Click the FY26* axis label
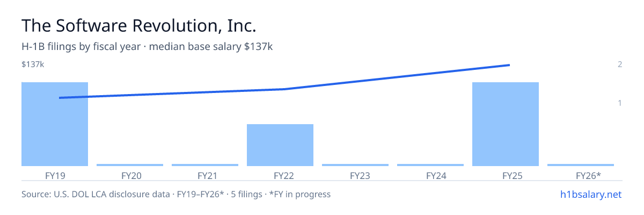The width and height of the screenshot is (644, 215). (x=588, y=175)
